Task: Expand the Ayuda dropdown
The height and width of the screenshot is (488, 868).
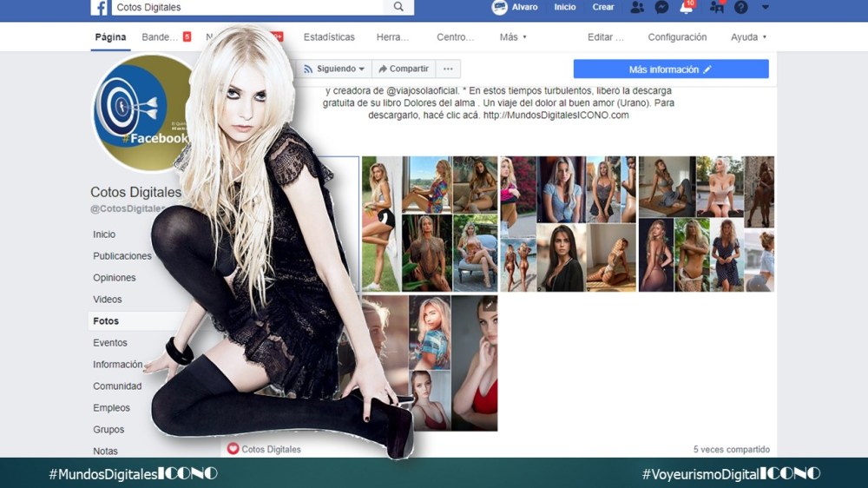Action: [x=748, y=37]
